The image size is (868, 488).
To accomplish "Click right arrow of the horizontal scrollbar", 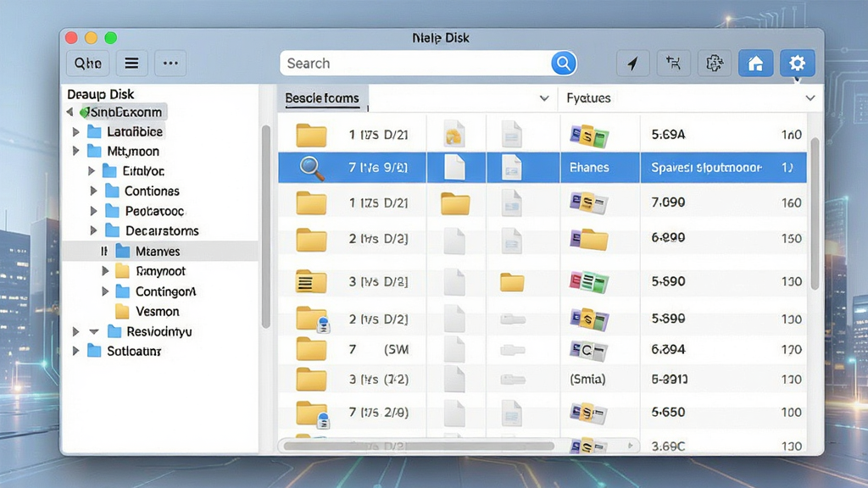I will pyautogui.click(x=630, y=446).
